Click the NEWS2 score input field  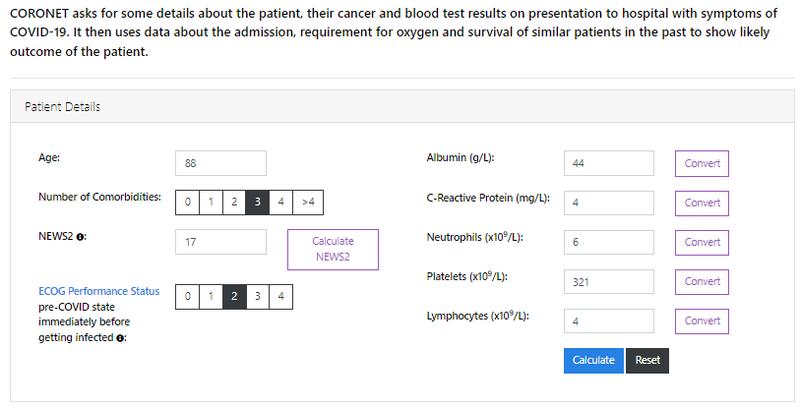pos(220,242)
